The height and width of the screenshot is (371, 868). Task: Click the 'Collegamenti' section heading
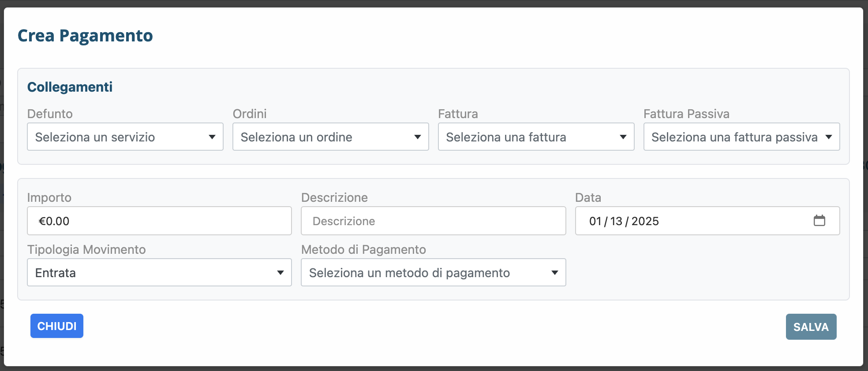70,87
